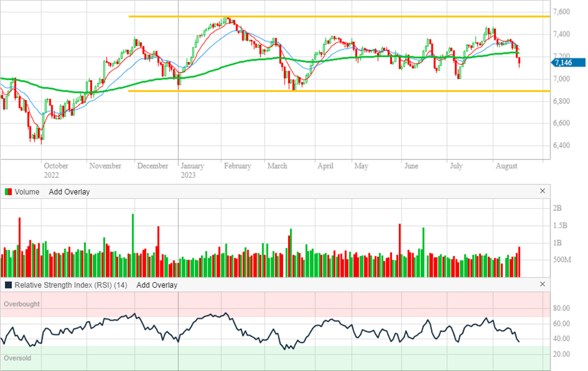Close the Relative Strength Index panel
This screenshot has width=588, height=371.
pos(542,285)
